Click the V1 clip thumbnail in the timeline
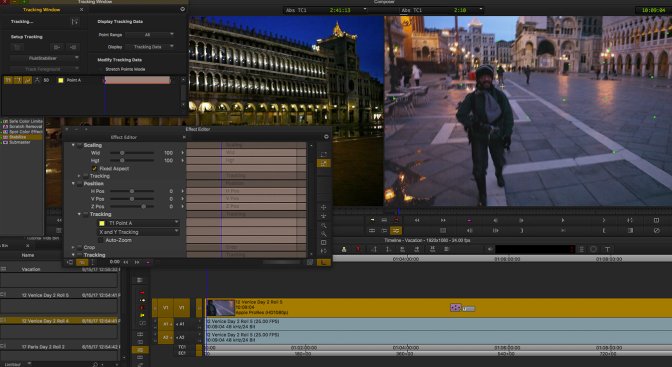The height and width of the screenshot is (367, 672). [x=221, y=308]
